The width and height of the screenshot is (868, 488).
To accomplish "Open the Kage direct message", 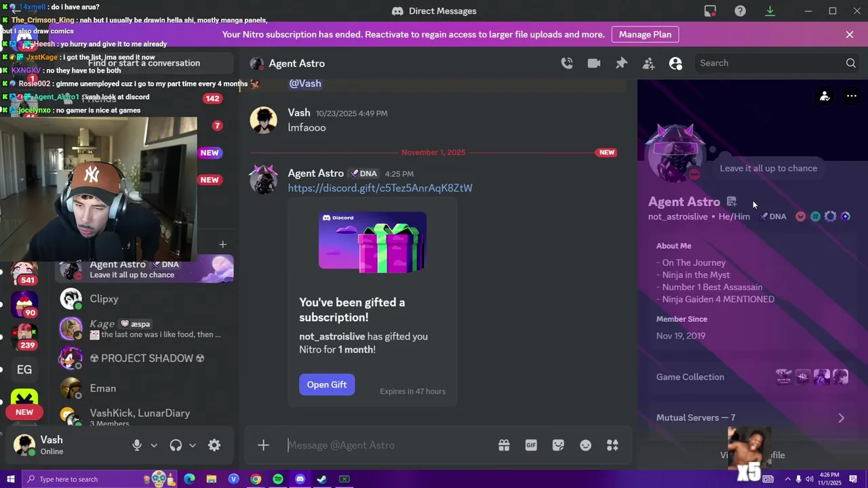I will click(144, 329).
